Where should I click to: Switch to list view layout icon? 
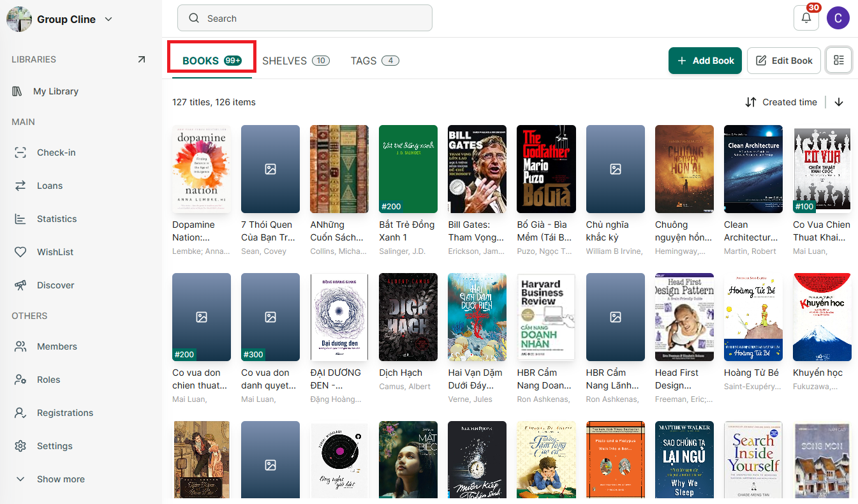pos(839,61)
